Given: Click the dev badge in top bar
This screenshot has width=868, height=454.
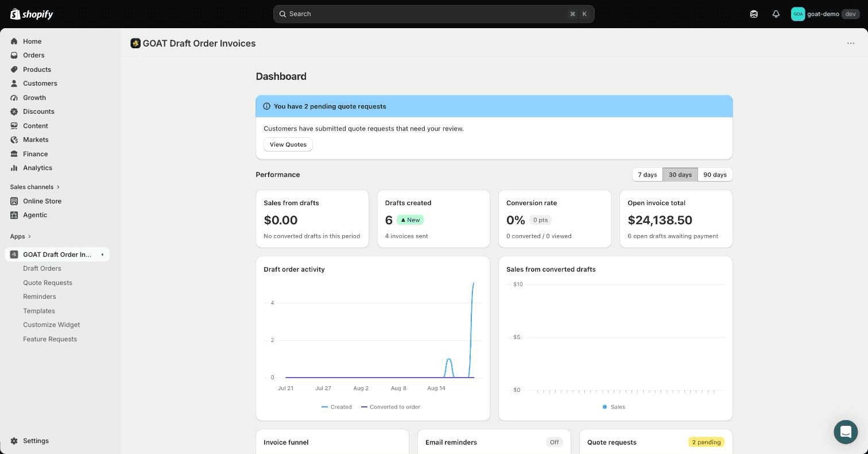Looking at the screenshot, I should [850, 14].
